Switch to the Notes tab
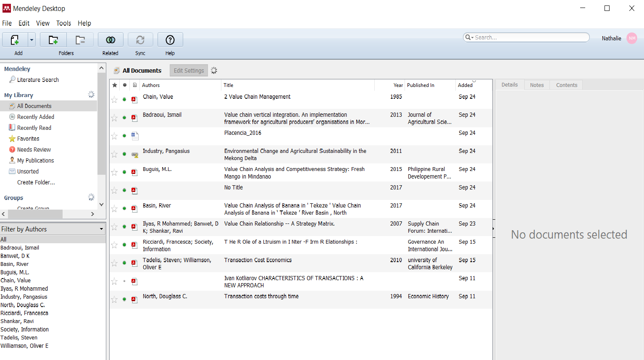This screenshot has height=360, width=644. coord(536,85)
